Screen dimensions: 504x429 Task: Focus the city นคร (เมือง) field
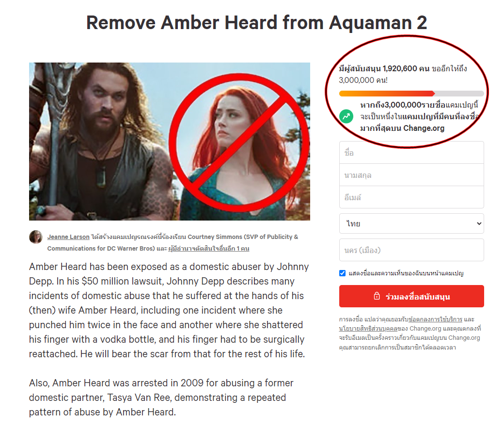[411, 250]
